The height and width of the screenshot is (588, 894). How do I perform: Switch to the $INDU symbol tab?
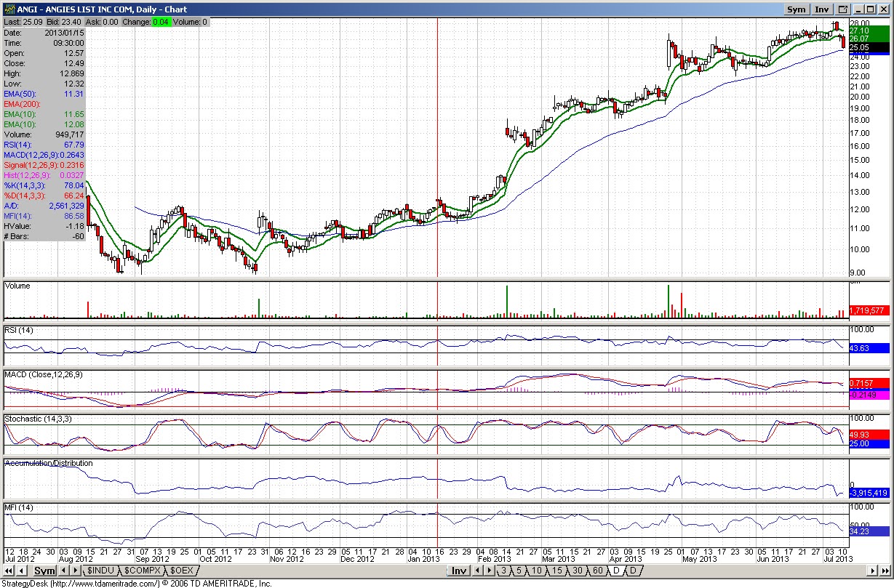click(x=100, y=571)
